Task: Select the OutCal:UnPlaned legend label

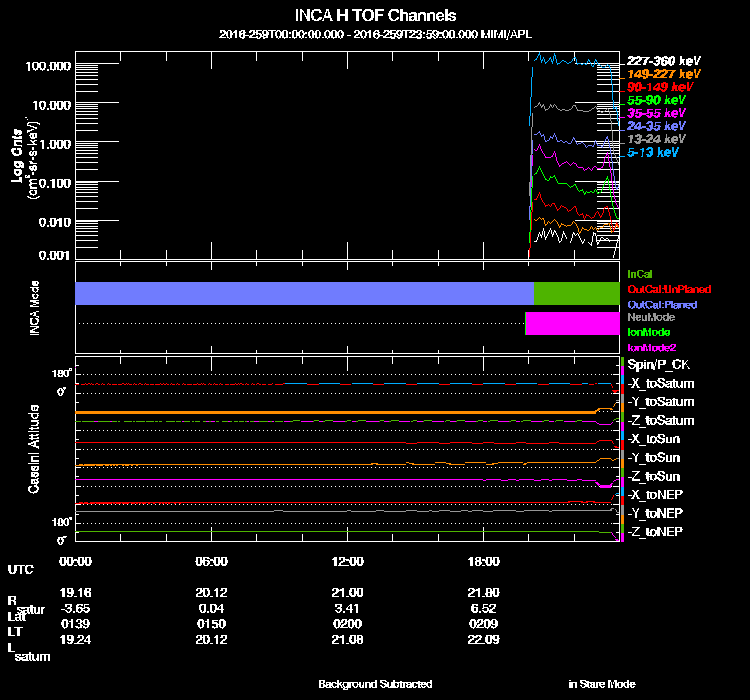Action: click(662, 289)
